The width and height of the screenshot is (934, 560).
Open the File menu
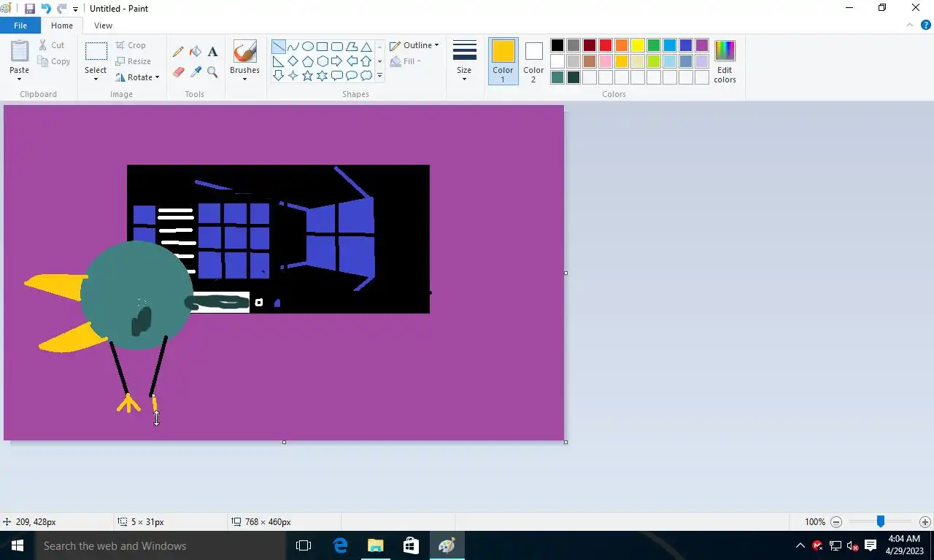tap(20, 26)
